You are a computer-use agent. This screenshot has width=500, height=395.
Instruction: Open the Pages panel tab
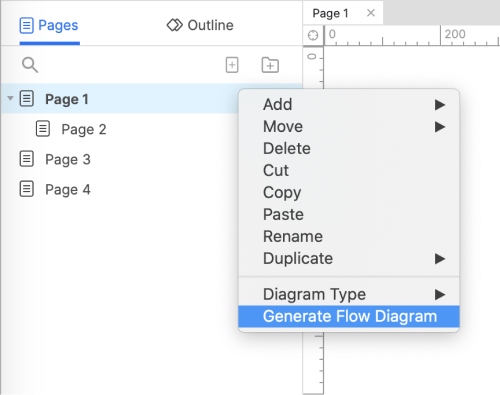tap(49, 26)
